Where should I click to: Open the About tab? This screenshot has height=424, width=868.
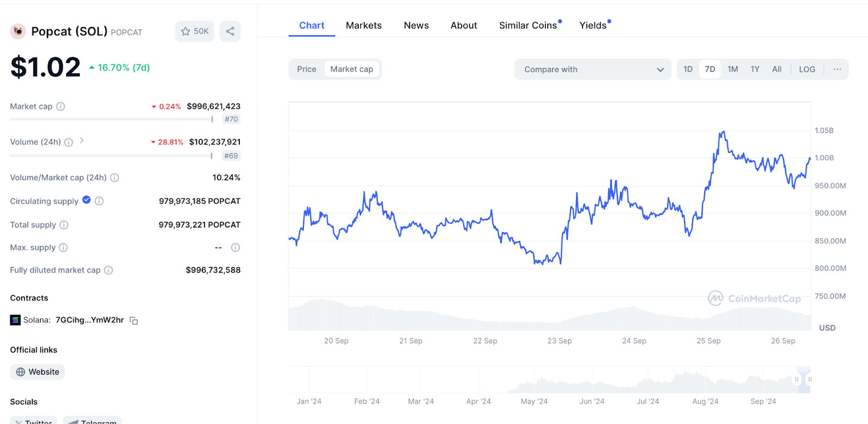coord(464,26)
